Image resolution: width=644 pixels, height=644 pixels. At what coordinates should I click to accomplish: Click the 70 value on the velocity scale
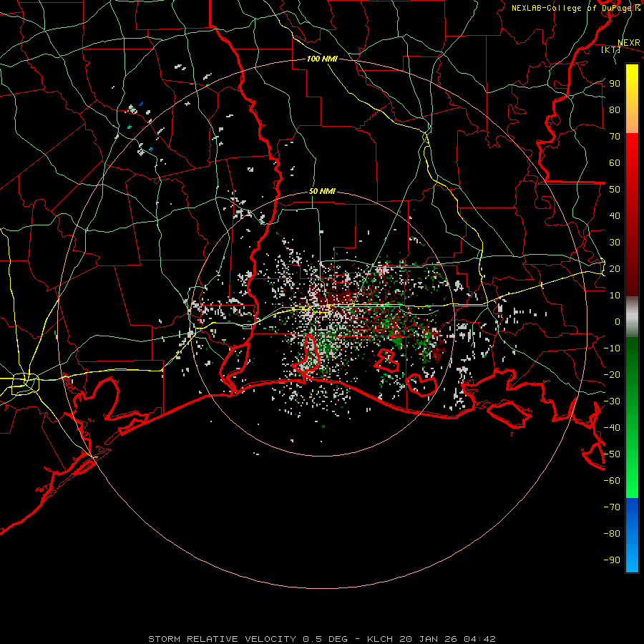click(615, 137)
